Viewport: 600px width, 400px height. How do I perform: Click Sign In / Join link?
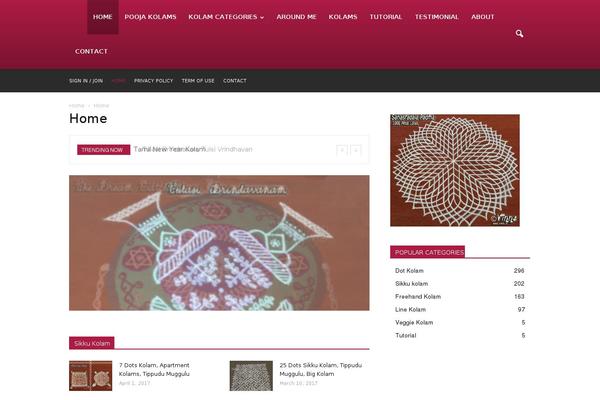86,81
